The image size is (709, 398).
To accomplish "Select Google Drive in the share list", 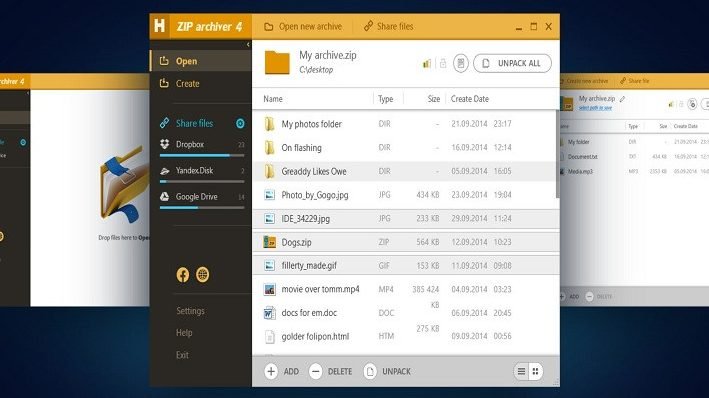I will point(197,197).
